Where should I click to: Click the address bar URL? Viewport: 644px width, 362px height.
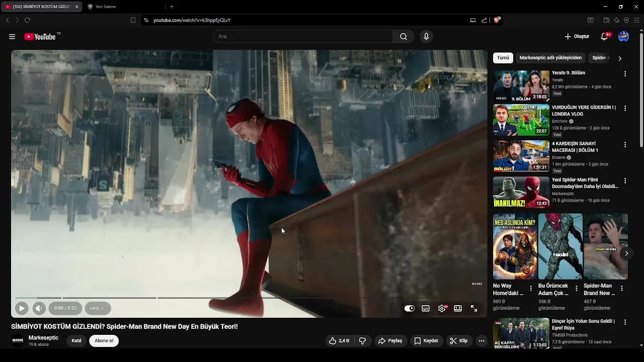[x=192, y=20]
